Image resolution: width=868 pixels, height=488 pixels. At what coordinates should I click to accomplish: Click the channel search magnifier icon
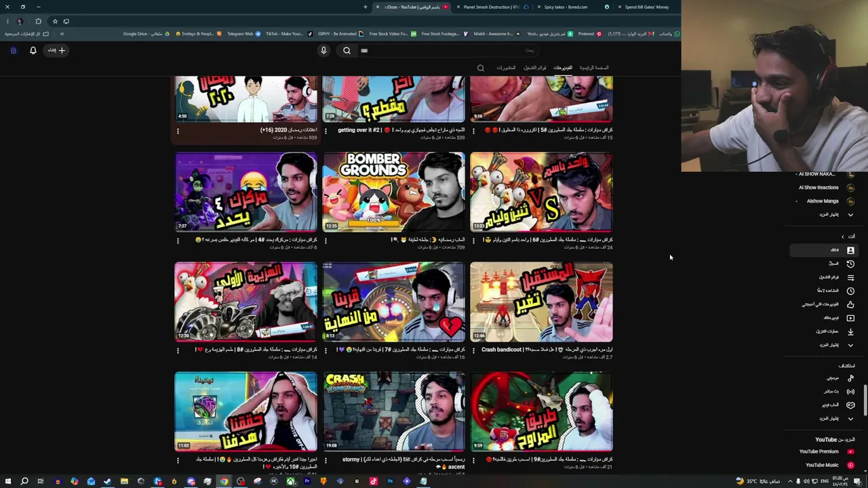pos(481,68)
